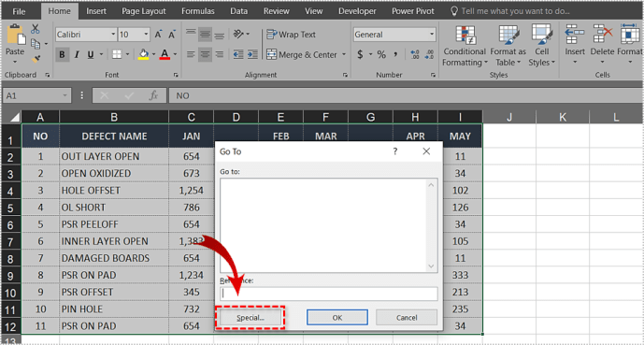Switch to the Insert tab

click(96, 11)
